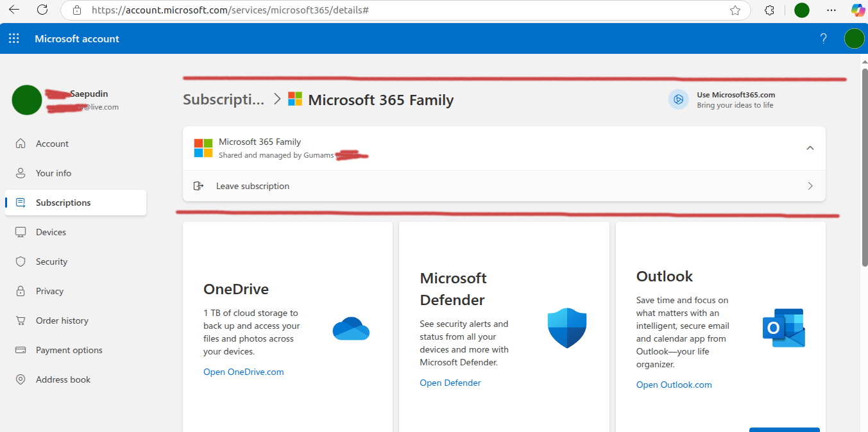
Task: Select Subscriptions in sidebar
Action: coord(76,203)
